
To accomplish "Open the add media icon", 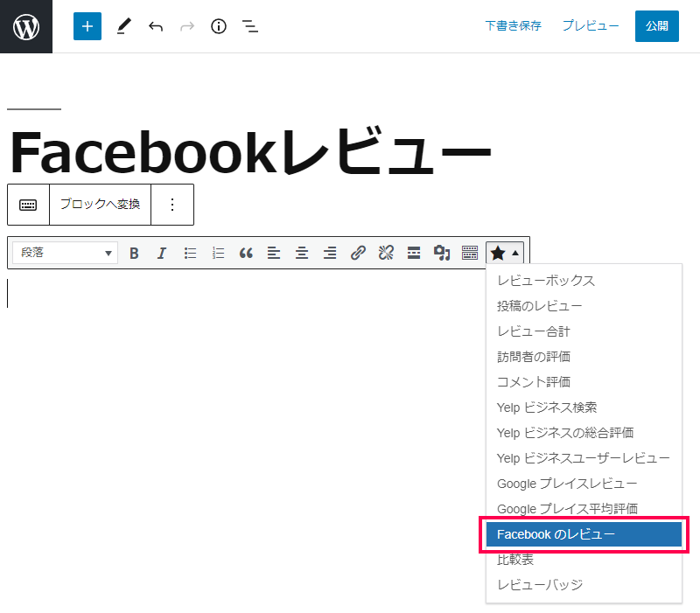I will pos(442,253).
